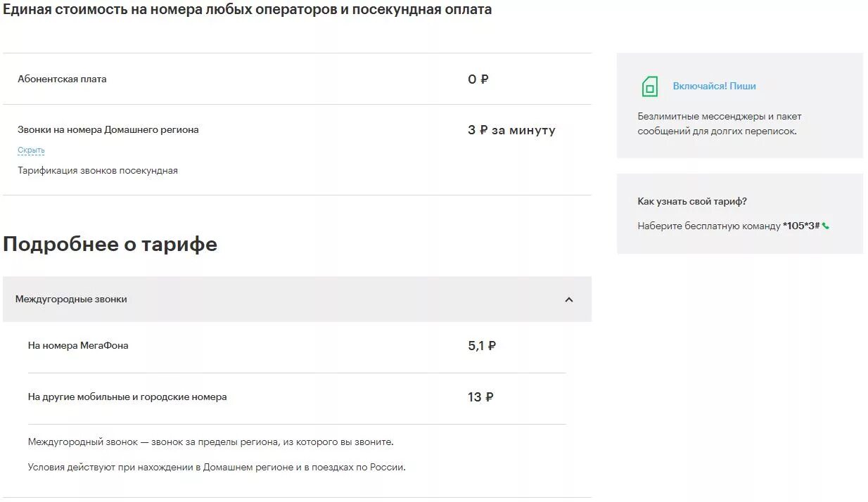This screenshot has width=868, height=502.
Task: Click the Звонки на номера Домашнего региона label
Action: pos(108,129)
